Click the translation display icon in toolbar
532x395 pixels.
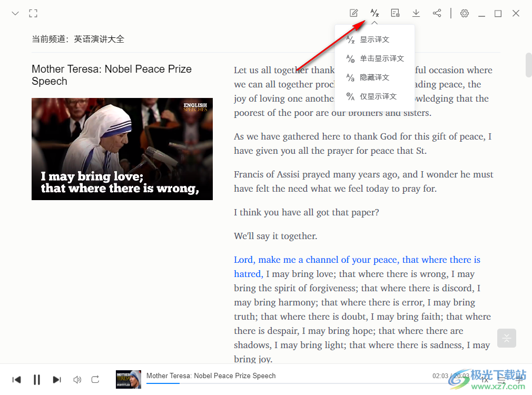coord(375,13)
